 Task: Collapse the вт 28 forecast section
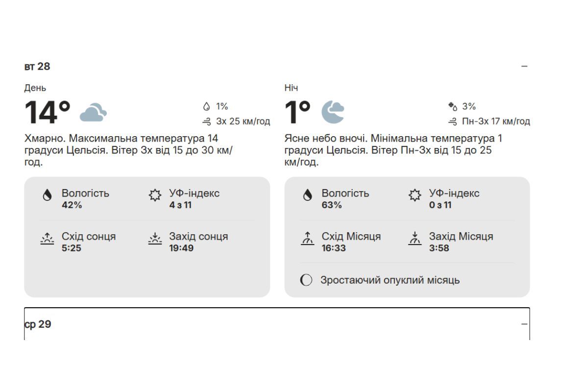[524, 66]
